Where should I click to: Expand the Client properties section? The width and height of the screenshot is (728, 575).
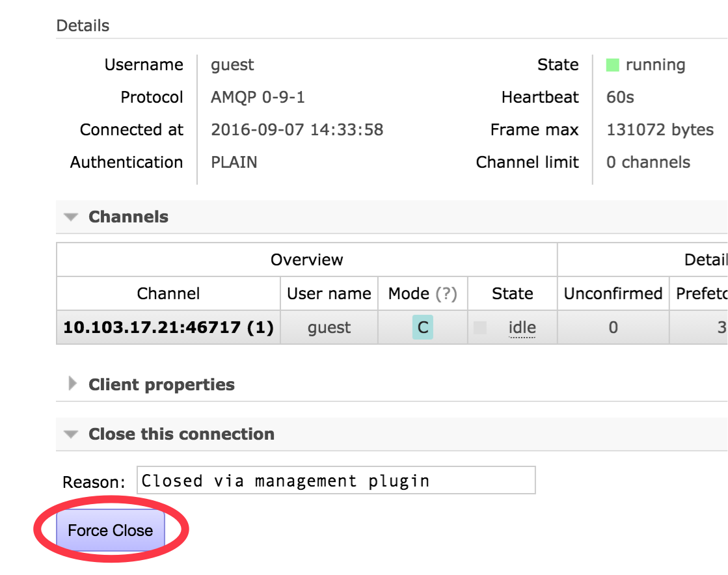click(72, 384)
